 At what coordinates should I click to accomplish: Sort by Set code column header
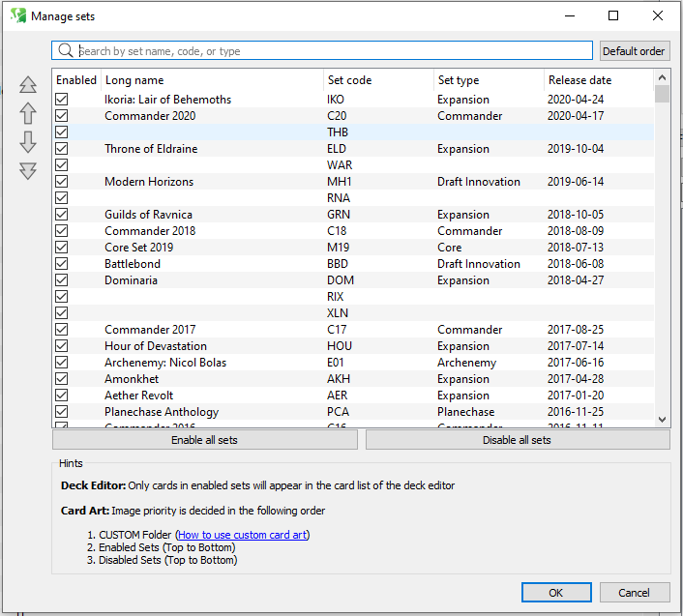click(x=378, y=80)
